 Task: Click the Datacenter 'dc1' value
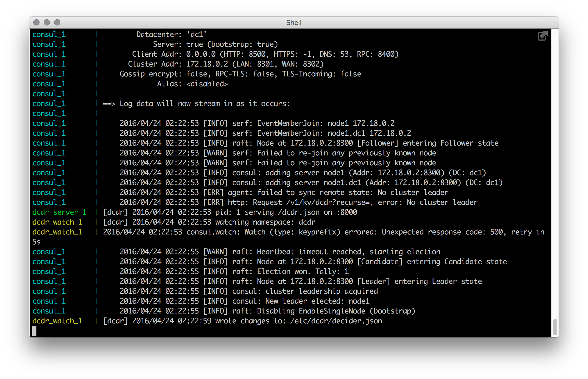click(197, 34)
